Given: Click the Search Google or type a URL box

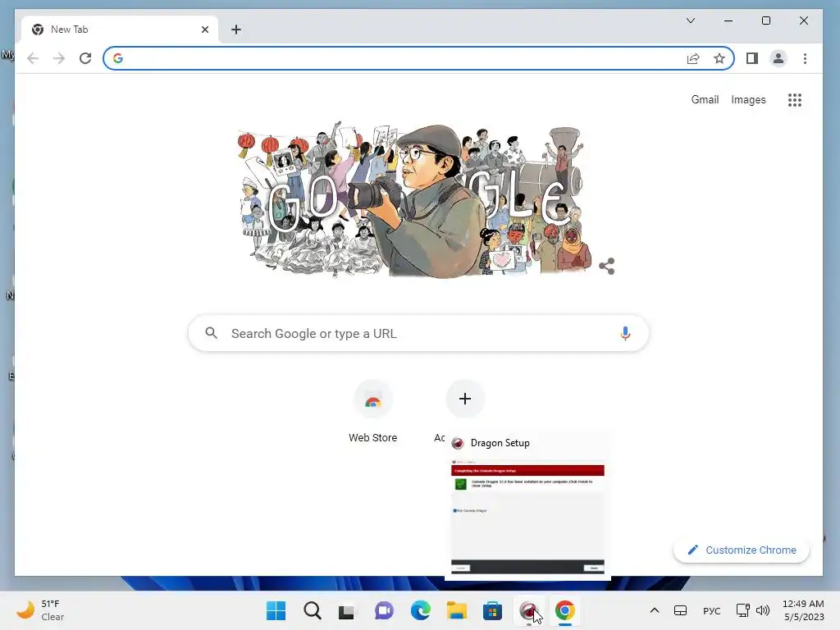Looking at the screenshot, I should 418,333.
